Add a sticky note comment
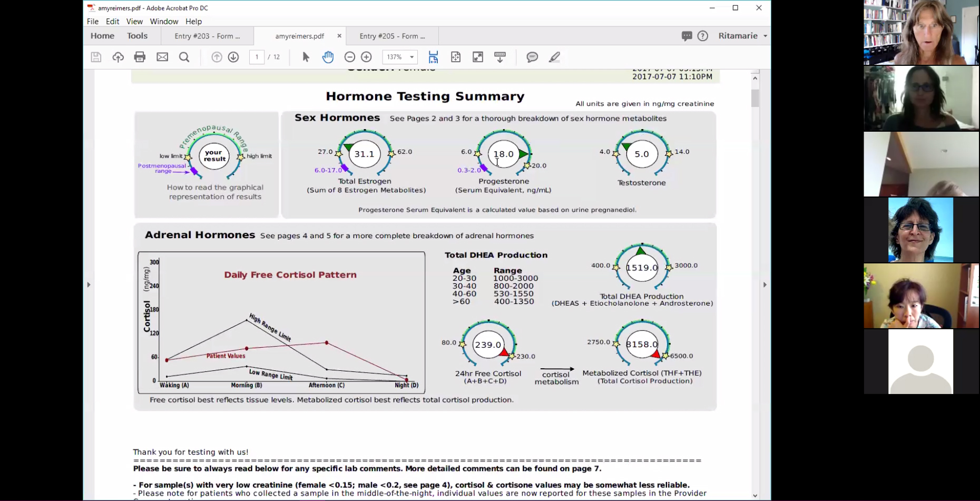 (532, 57)
